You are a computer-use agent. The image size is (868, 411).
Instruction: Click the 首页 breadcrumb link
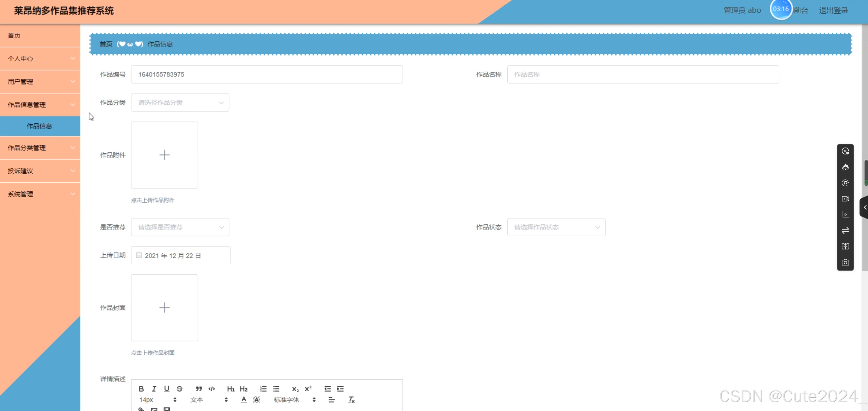click(106, 44)
